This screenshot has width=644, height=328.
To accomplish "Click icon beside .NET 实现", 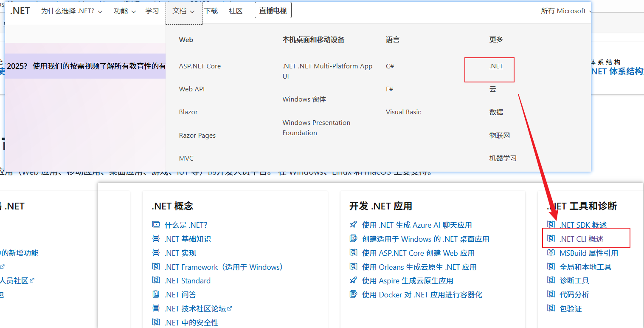I will 156,253.
